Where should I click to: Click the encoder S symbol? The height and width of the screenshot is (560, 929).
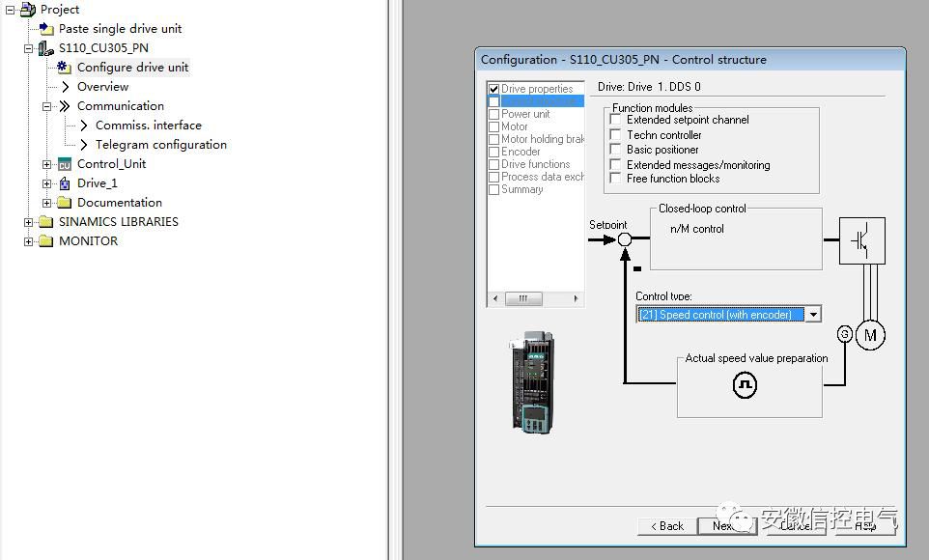coord(845,334)
